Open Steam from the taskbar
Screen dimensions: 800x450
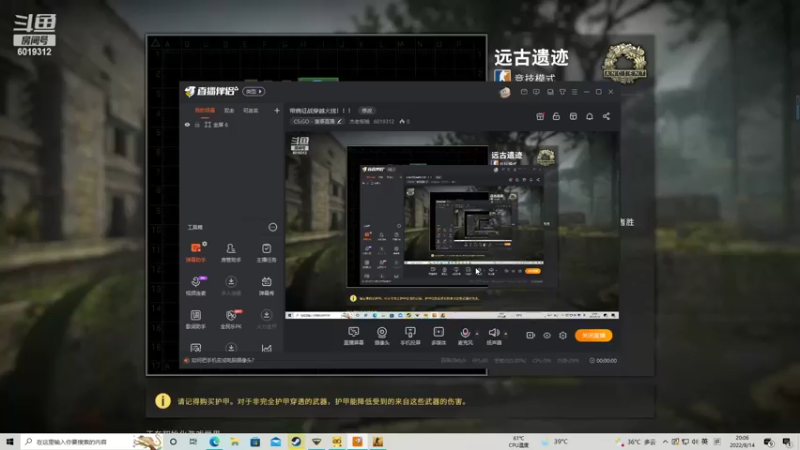(296, 442)
